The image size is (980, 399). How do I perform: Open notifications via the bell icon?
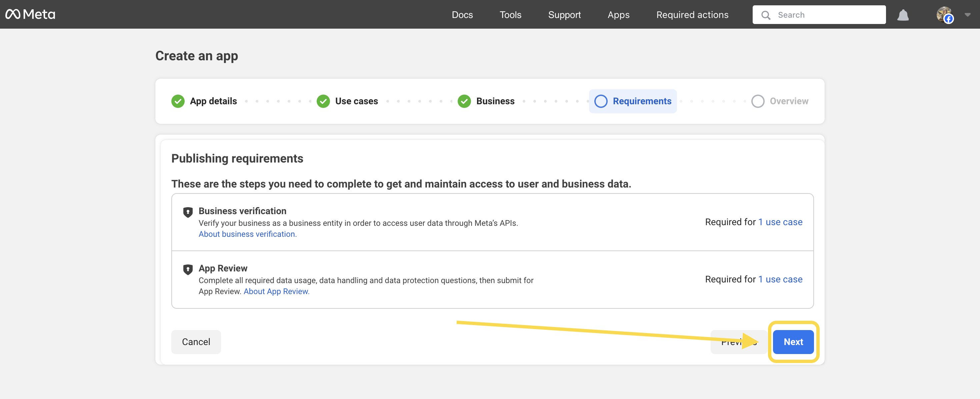[904, 15]
